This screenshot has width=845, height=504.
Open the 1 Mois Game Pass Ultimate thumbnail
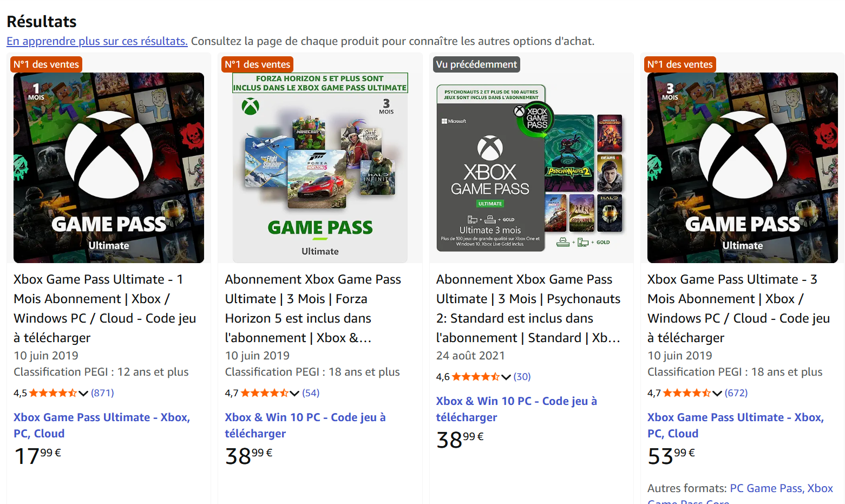(x=109, y=168)
